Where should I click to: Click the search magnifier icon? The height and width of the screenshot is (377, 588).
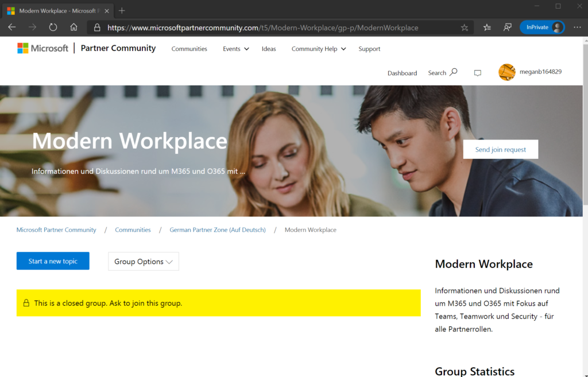pos(454,72)
